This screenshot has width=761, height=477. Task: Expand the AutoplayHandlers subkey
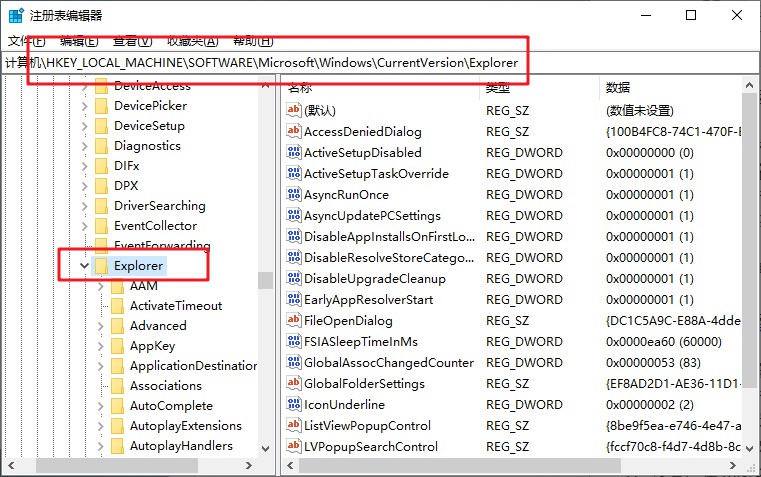(101, 446)
